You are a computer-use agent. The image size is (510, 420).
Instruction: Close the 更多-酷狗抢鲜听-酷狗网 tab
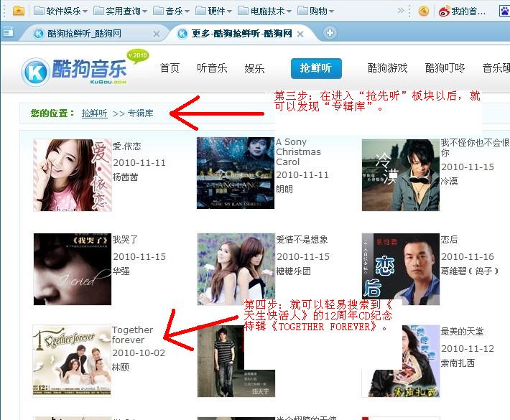300,34
